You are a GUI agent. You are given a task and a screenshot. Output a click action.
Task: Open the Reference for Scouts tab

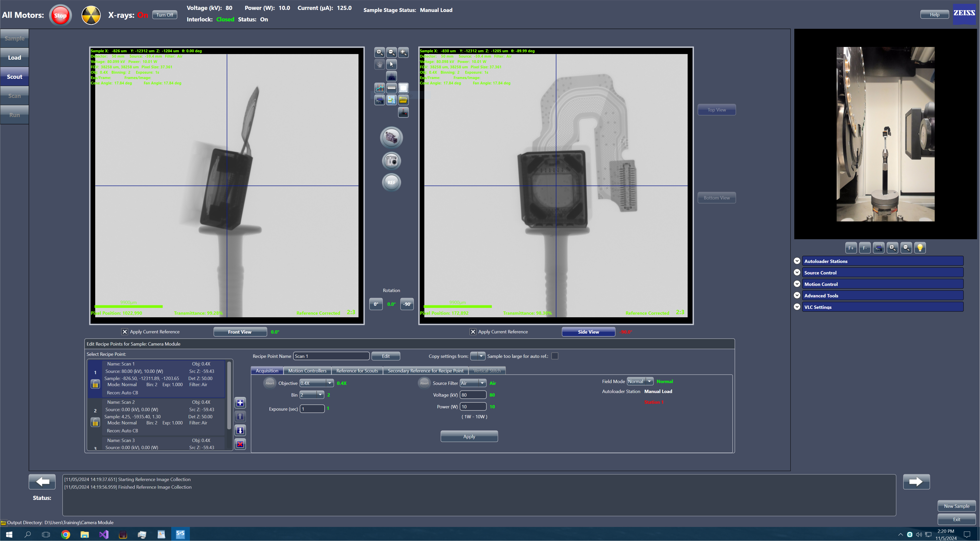pos(357,371)
